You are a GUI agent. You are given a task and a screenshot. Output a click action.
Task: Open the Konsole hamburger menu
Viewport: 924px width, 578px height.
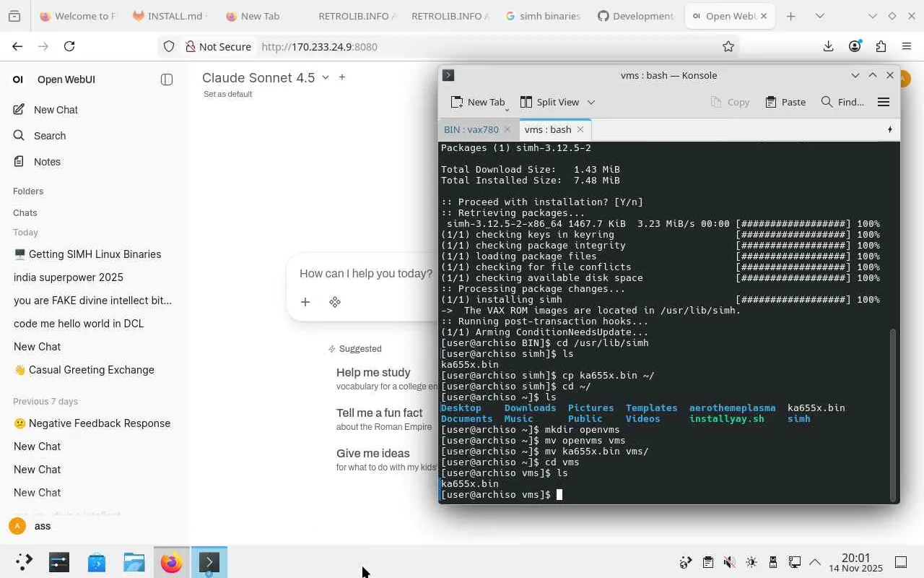coord(884,102)
